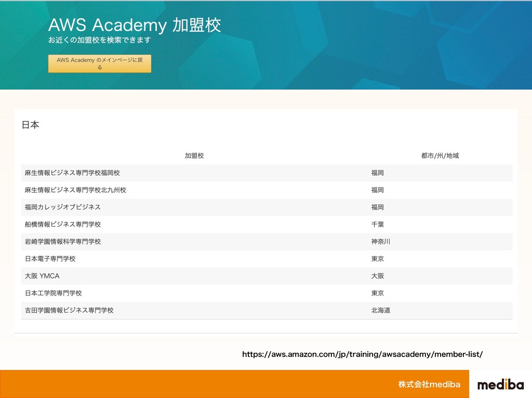
Task: Open the aws.amazon.com member-list URL
Action: click(362, 354)
